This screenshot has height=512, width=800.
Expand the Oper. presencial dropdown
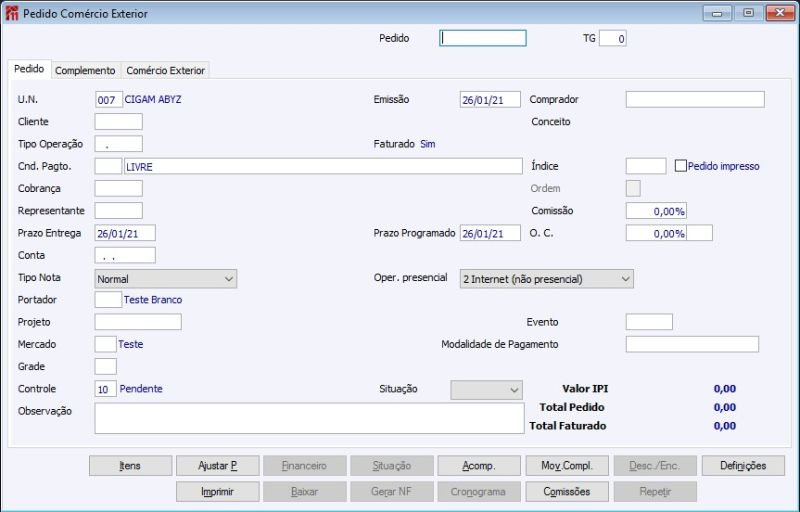[x=546, y=279]
